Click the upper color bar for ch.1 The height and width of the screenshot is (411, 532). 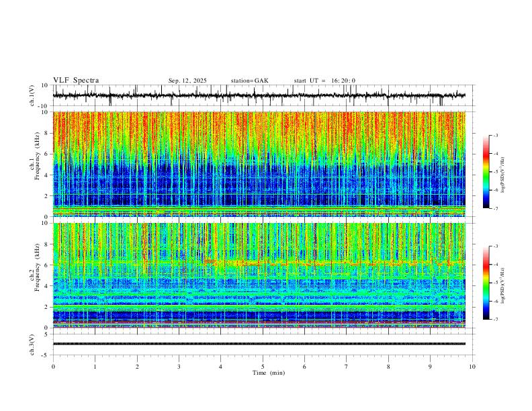pyautogui.click(x=486, y=172)
